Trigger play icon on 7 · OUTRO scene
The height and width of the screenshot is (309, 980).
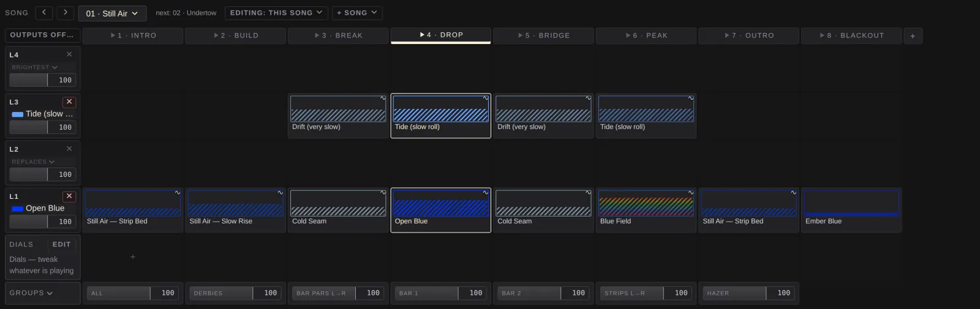[x=727, y=35]
